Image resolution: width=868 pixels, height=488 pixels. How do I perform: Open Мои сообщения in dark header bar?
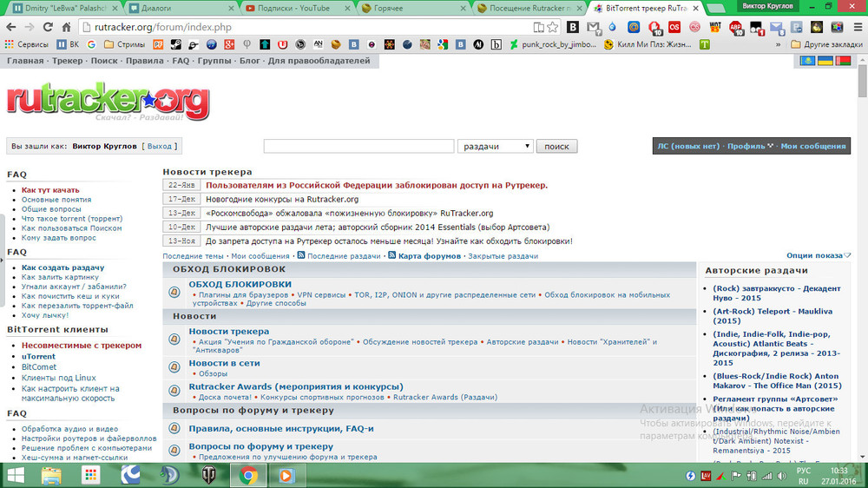pos(813,146)
